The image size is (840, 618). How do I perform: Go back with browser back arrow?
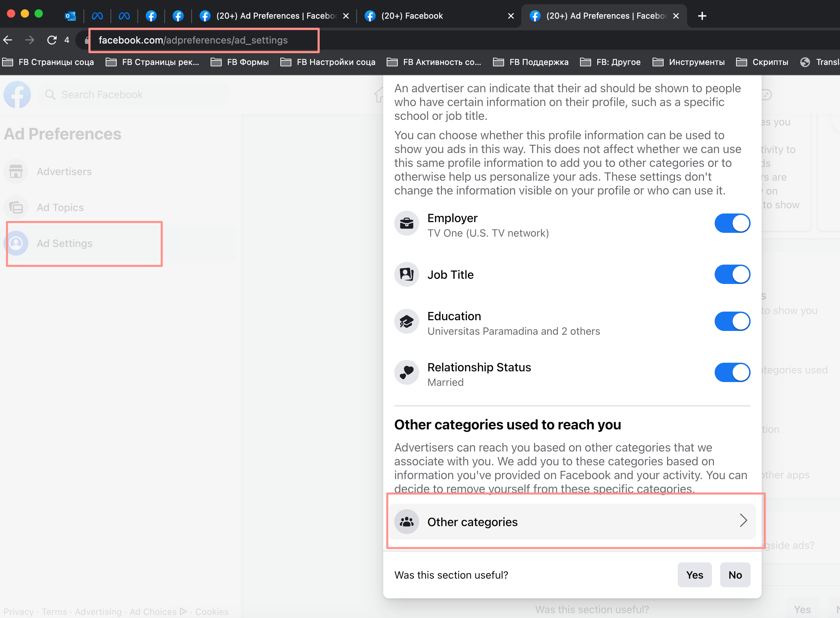click(x=8, y=40)
